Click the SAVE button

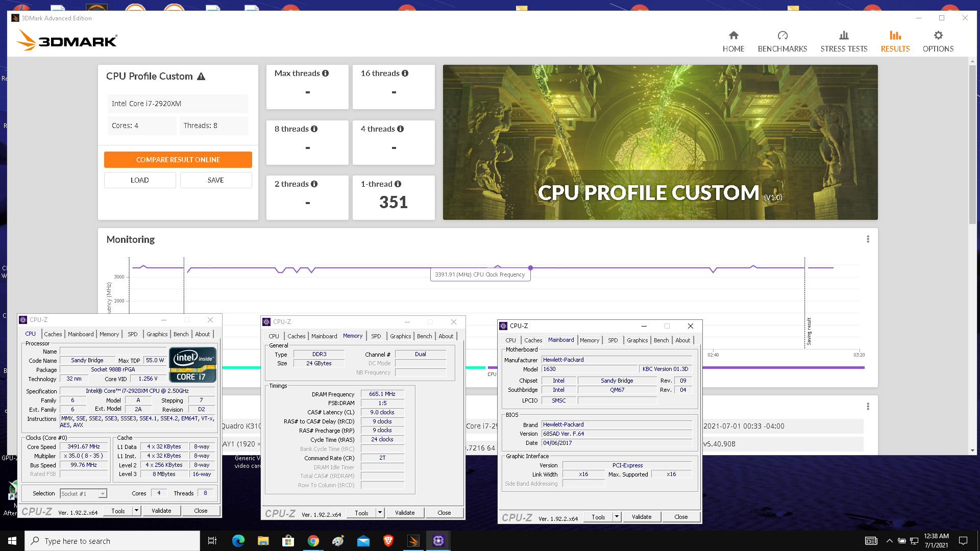[x=216, y=180]
